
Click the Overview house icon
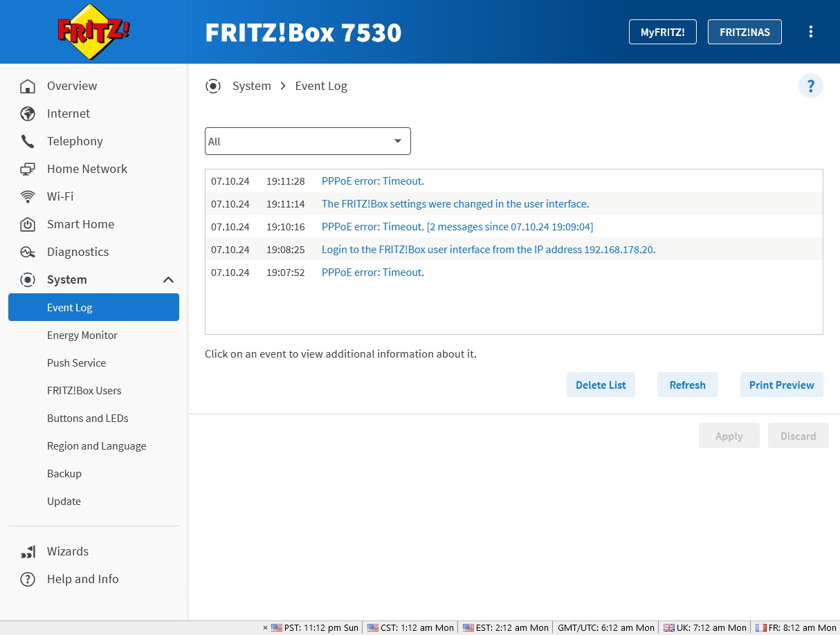click(28, 86)
